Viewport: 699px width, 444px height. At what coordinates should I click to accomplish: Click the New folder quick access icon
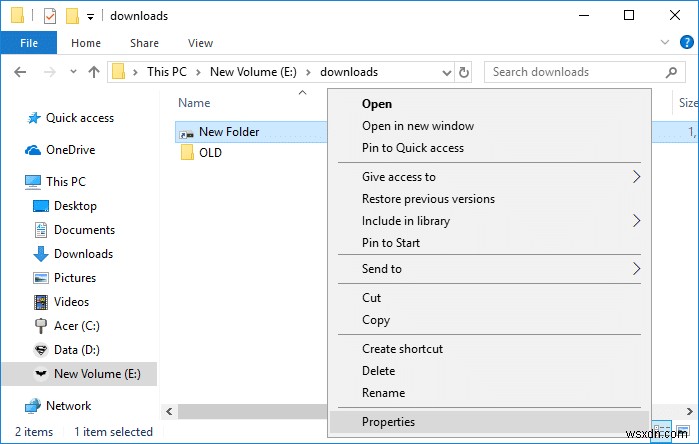[x=72, y=16]
